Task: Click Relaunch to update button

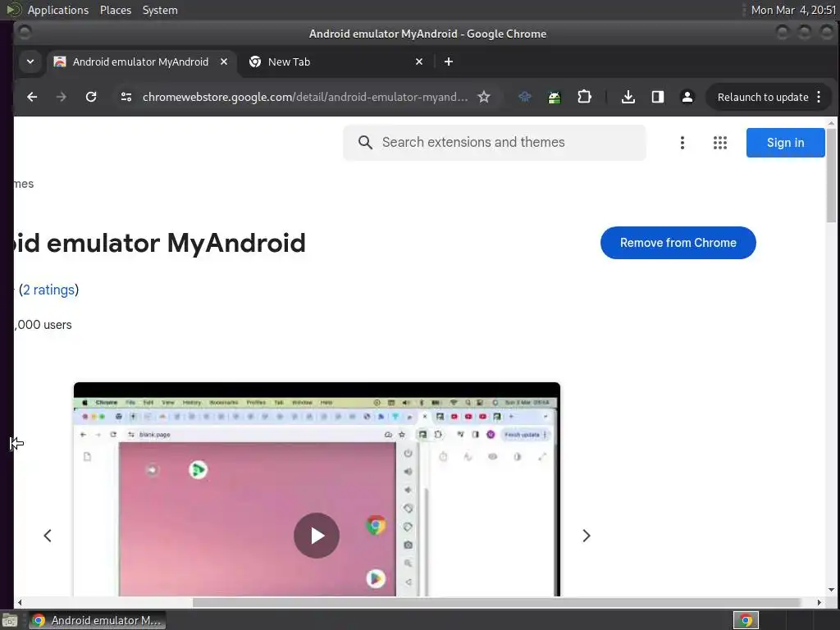Action: tap(763, 97)
